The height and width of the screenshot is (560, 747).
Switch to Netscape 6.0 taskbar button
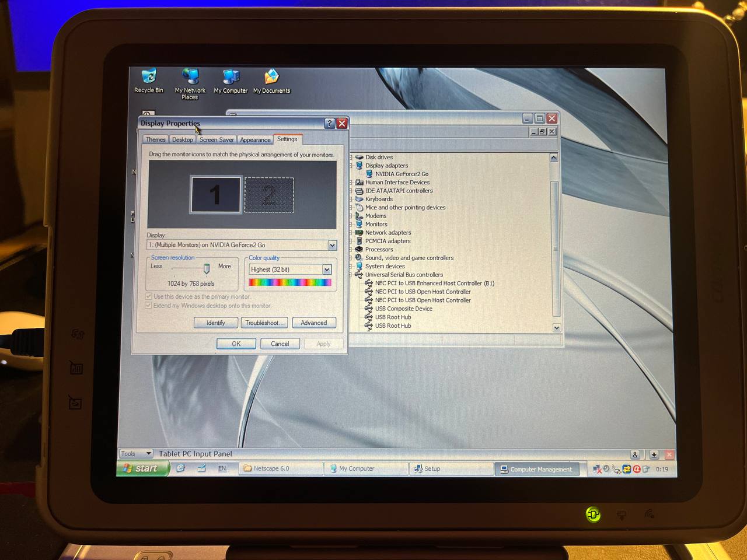tap(280, 468)
